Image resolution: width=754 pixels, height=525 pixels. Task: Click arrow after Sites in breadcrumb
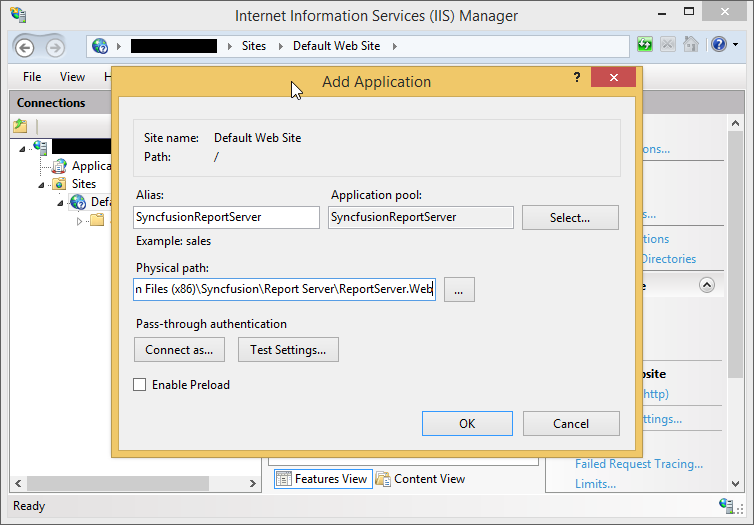pyautogui.click(x=281, y=47)
